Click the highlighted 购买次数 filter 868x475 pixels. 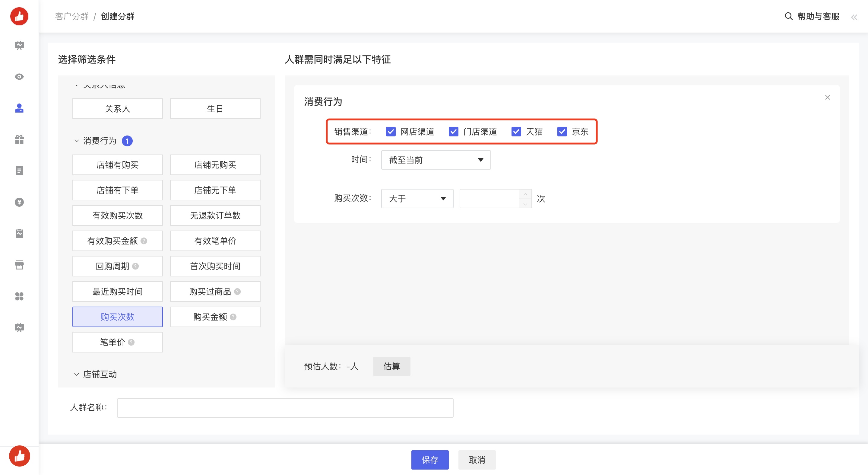click(x=117, y=317)
